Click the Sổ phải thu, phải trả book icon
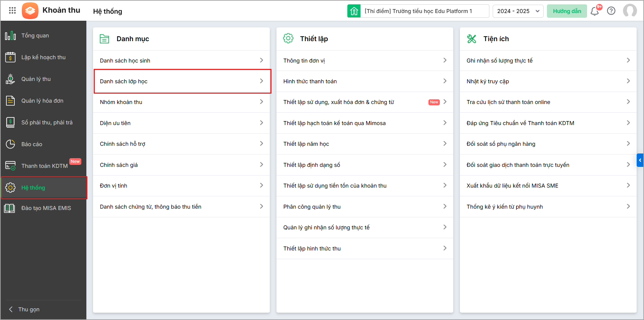Image resolution: width=644 pixels, height=320 pixels. 10,122
